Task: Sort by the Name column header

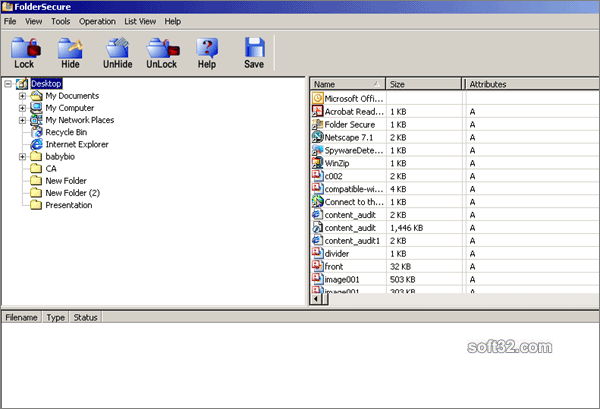Action: coord(347,84)
